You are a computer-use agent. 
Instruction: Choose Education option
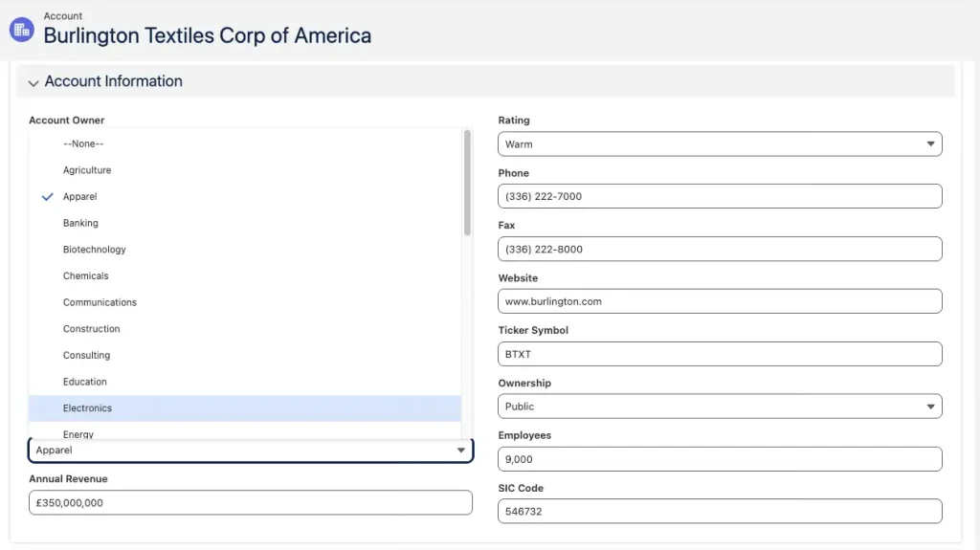[245, 382]
